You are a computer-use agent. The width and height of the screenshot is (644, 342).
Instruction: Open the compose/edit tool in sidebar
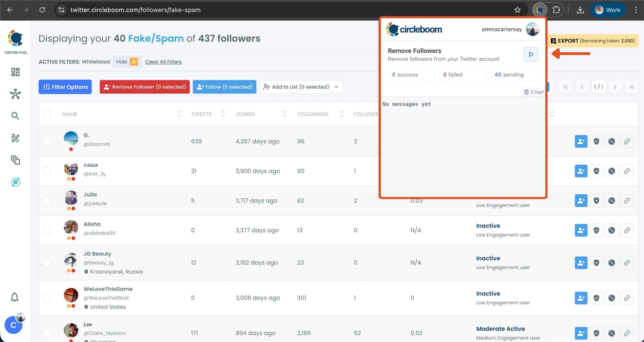(x=15, y=138)
